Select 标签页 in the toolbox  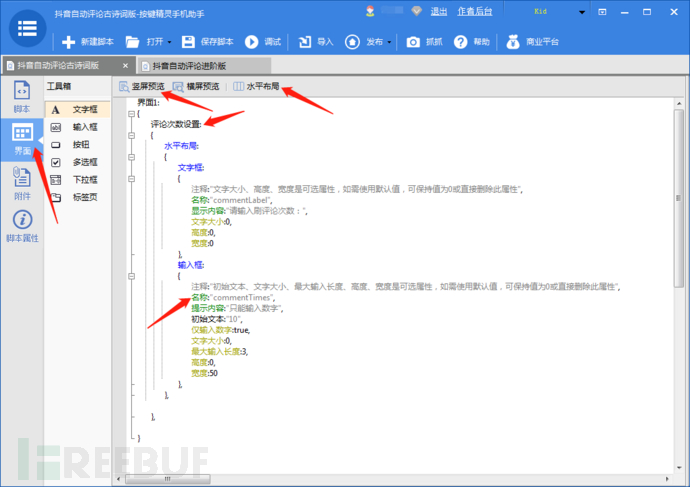tap(77, 198)
